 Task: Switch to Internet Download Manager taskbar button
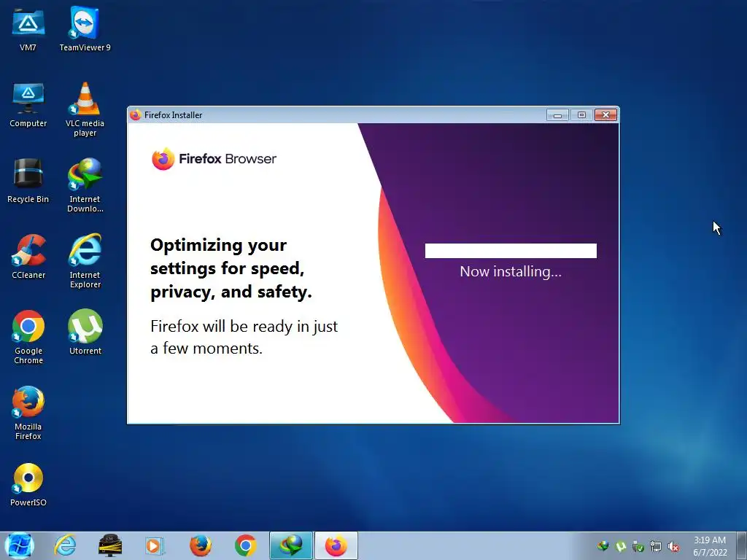(290, 545)
